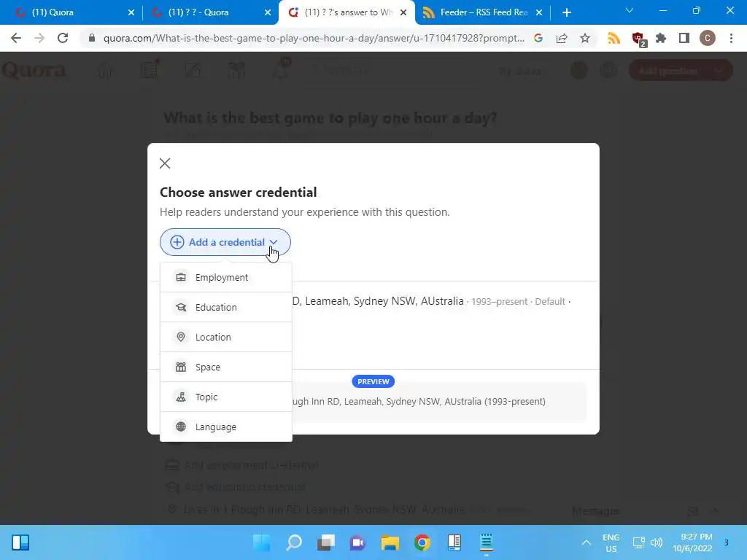Open the Widgets panel on taskbar
The image size is (747, 560).
pos(20,542)
